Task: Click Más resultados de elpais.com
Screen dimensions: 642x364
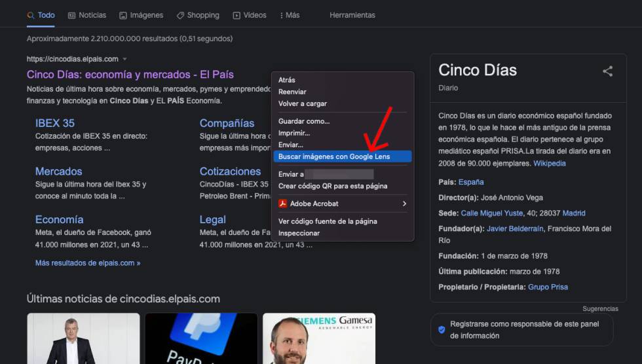Action: click(x=88, y=263)
